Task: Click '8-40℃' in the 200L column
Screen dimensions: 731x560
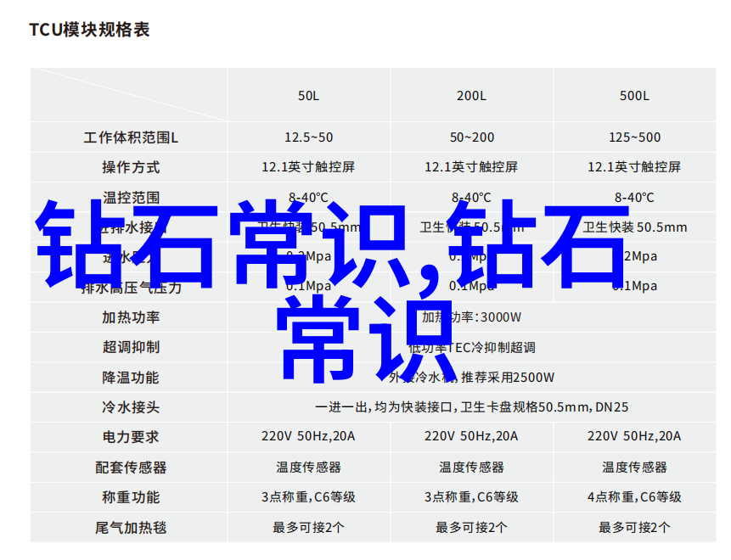Action: coord(471,198)
